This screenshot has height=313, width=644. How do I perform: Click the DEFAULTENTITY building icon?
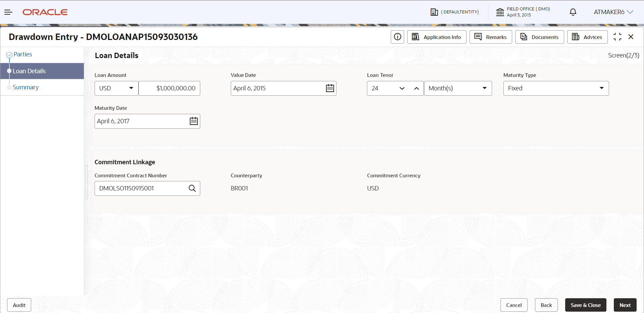pos(434,12)
